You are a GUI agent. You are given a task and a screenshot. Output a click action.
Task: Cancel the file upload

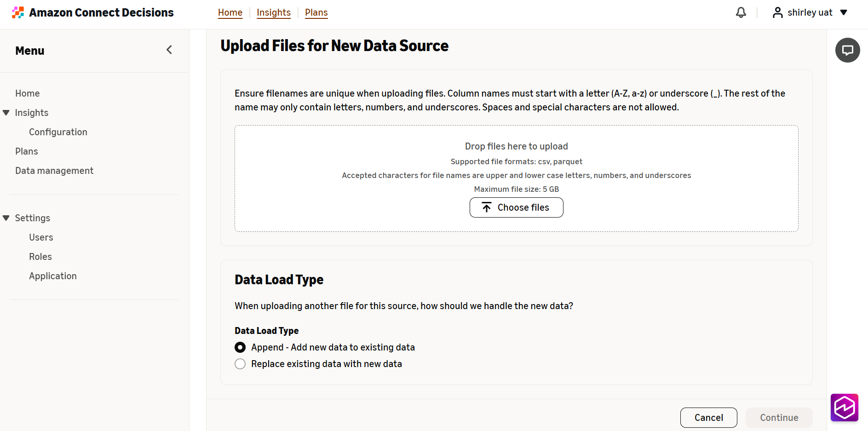pyautogui.click(x=708, y=418)
